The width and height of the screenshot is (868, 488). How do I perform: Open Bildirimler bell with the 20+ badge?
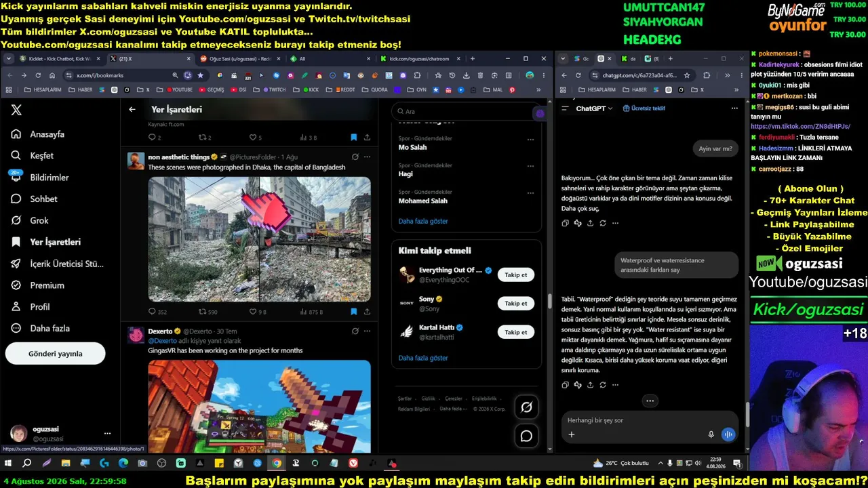pos(16,178)
